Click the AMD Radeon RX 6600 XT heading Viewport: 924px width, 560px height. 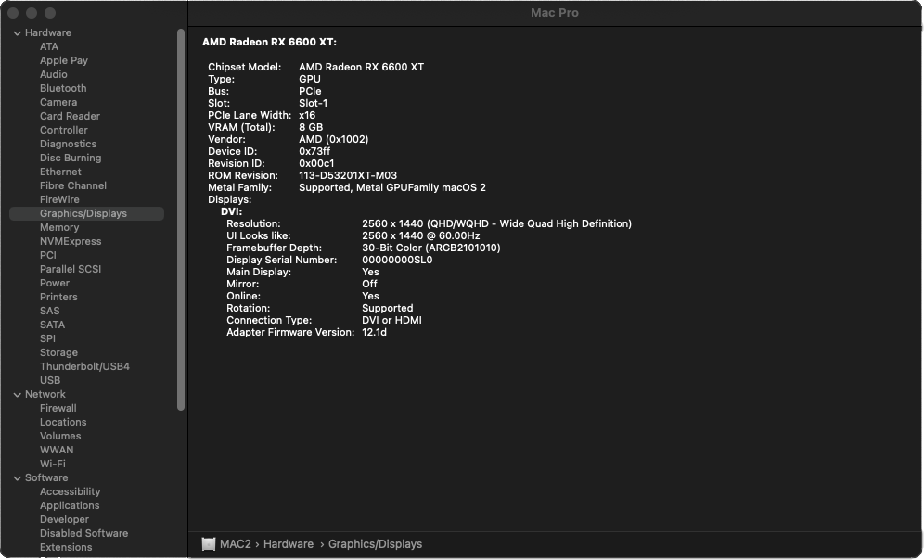click(269, 43)
